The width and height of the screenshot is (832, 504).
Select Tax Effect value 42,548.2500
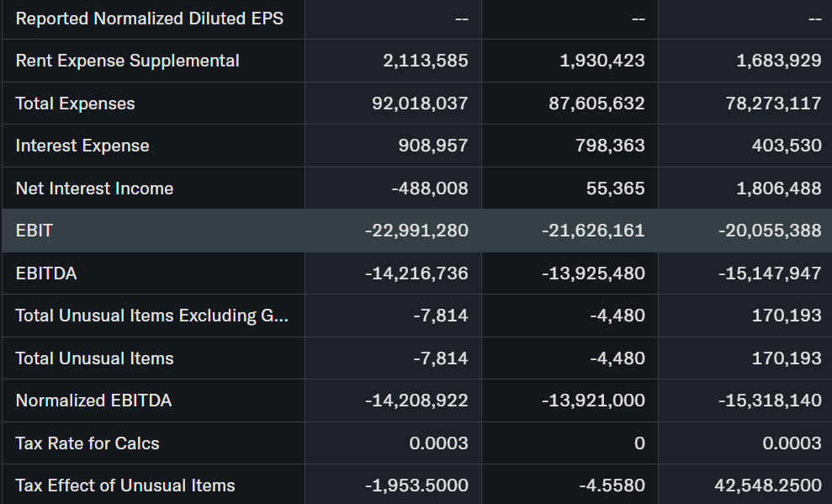765,485
